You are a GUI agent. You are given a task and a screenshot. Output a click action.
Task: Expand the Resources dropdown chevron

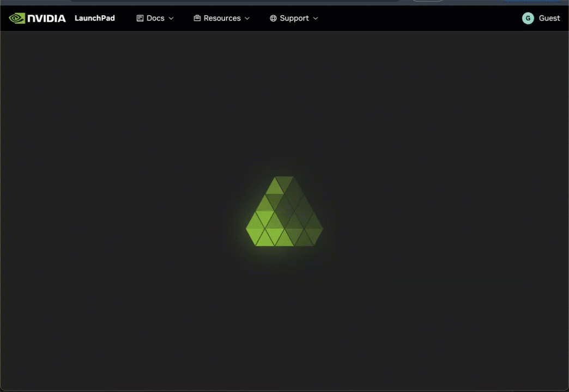pyautogui.click(x=247, y=18)
